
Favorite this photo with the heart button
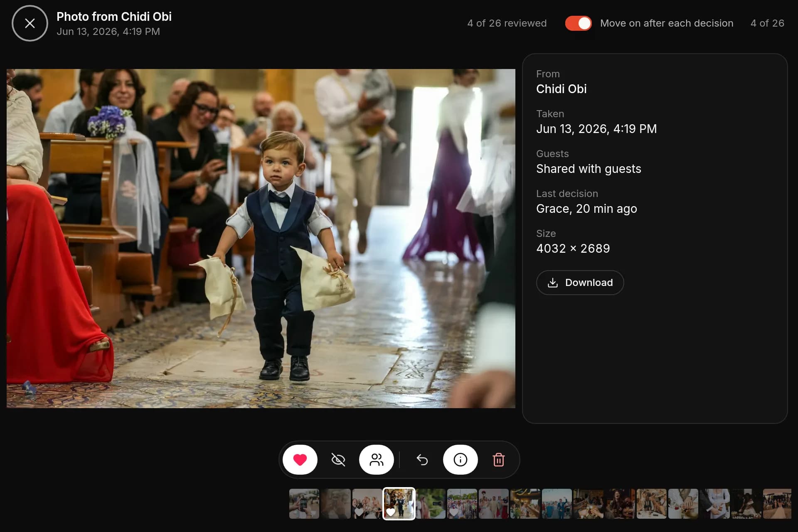[300, 460]
